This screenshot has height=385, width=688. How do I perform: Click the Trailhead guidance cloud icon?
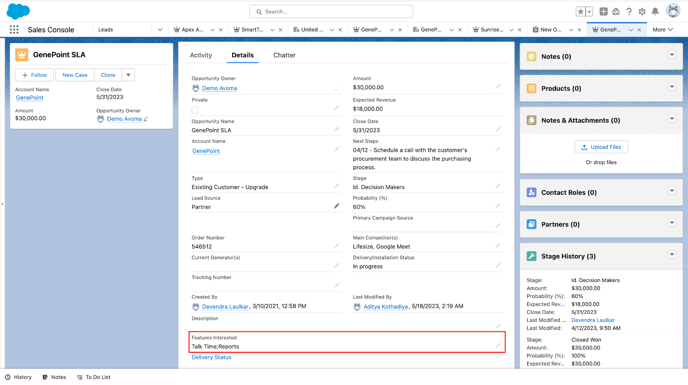click(616, 12)
